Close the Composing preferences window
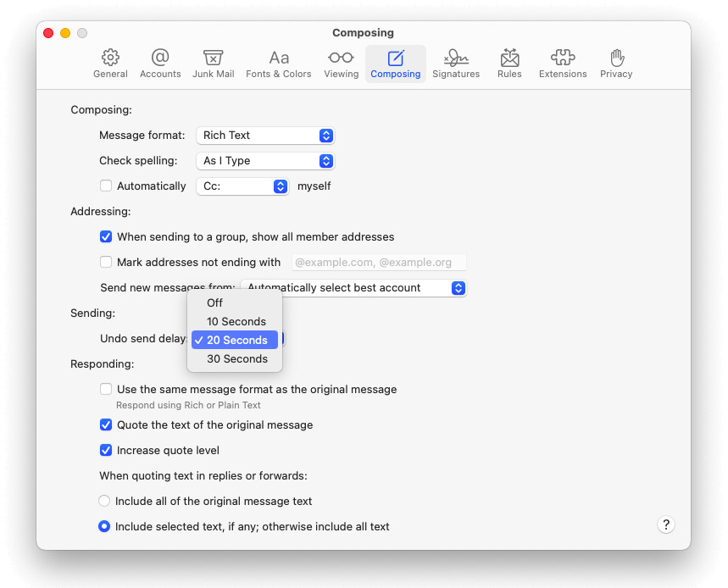This screenshot has width=728, height=588. click(48, 33)
